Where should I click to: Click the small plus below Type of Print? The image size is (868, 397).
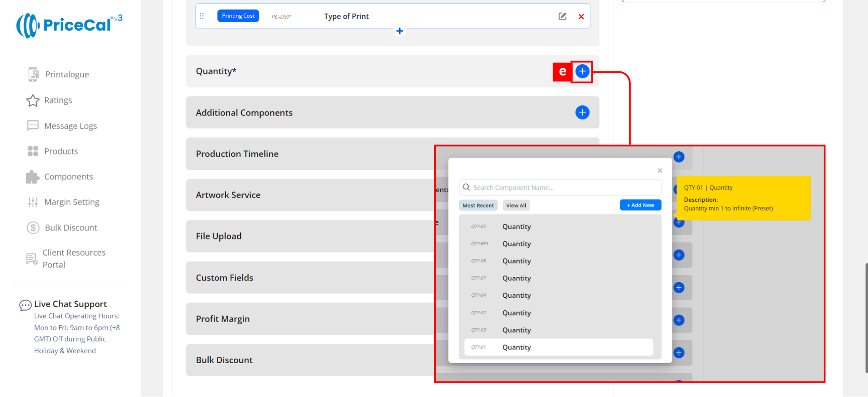click(400, 31)
